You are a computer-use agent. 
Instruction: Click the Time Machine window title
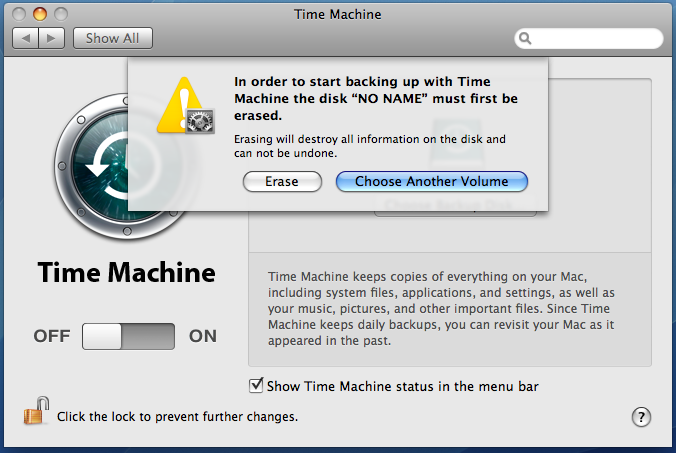tap(338, 14)
